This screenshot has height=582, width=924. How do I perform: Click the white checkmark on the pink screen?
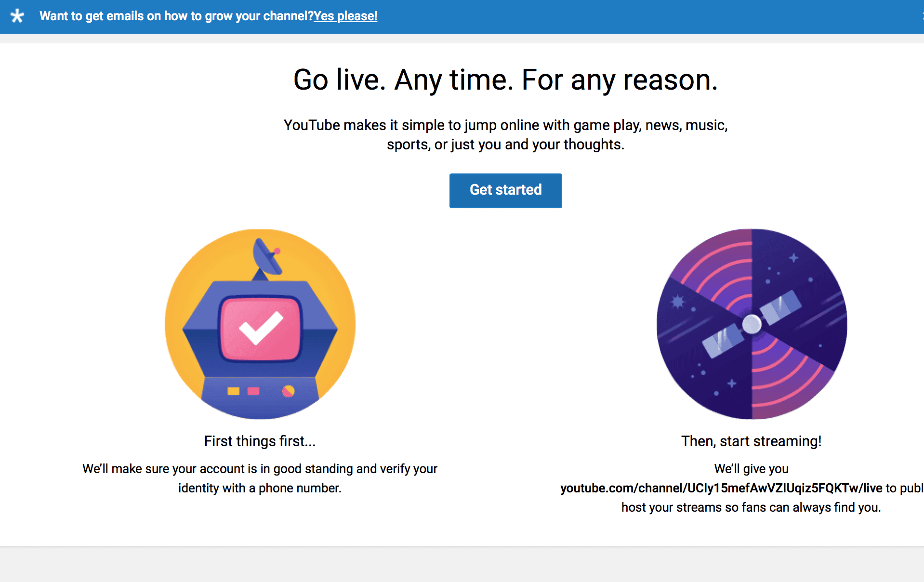[261, 328]
